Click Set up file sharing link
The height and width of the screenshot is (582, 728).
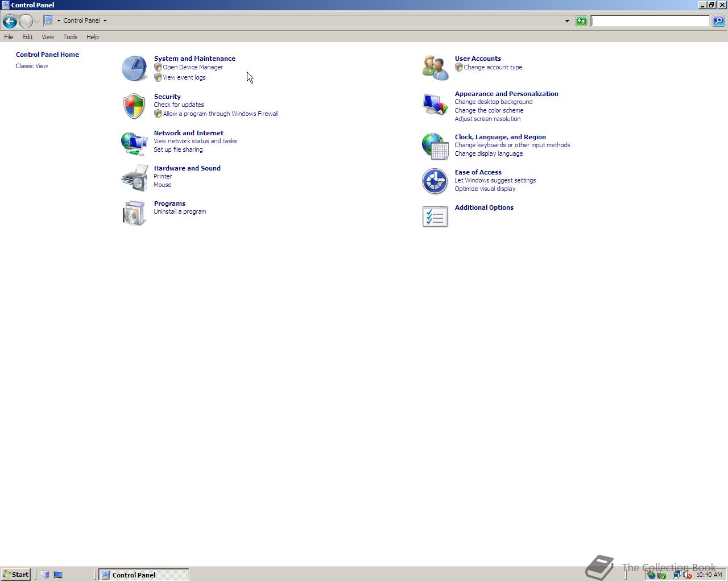click(x=178, y=149)
